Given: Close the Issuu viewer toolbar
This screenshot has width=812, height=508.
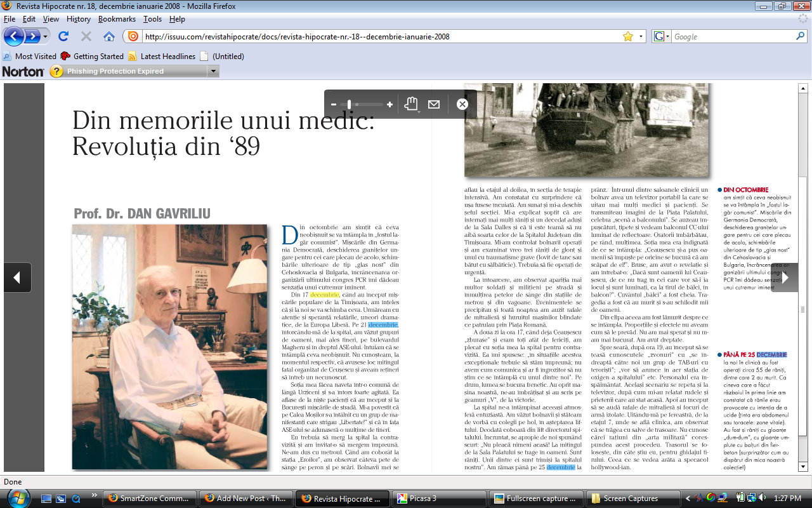Looking at the screenshot, I should [x=462, y=104].
